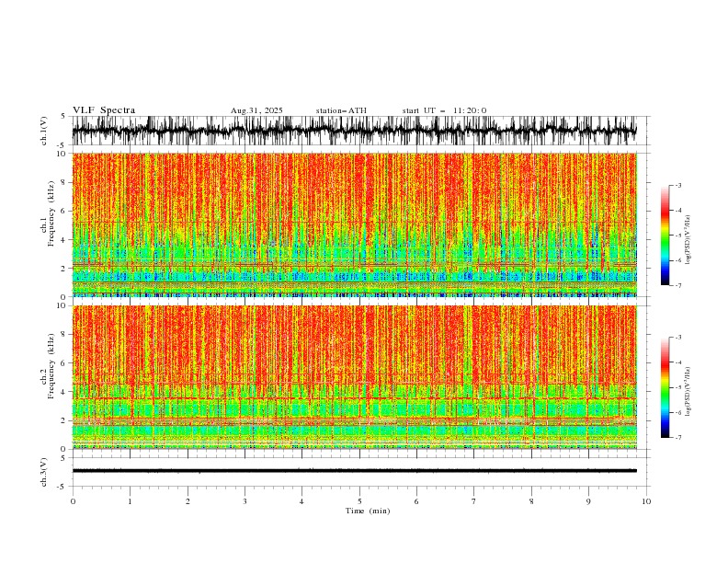728x563 pixels.
Task: Click the "Time (min)" axis title
Action: (368, 511)
